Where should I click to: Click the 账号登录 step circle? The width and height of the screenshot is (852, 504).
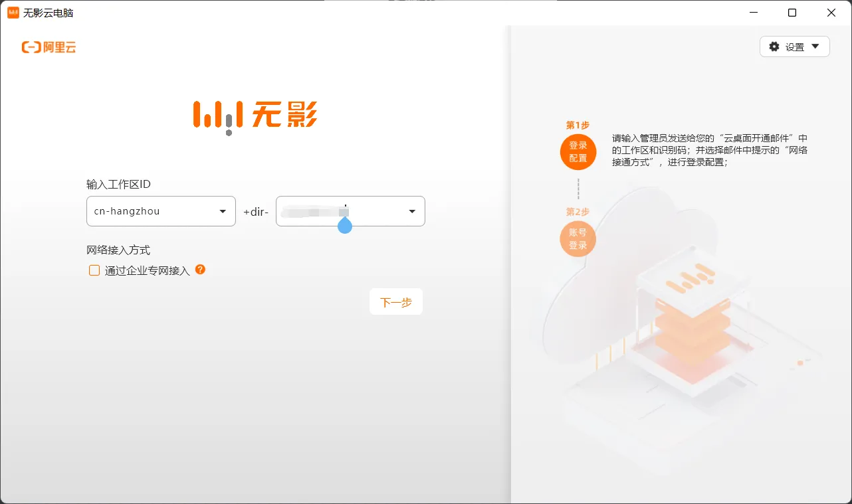tap(578, 239)
